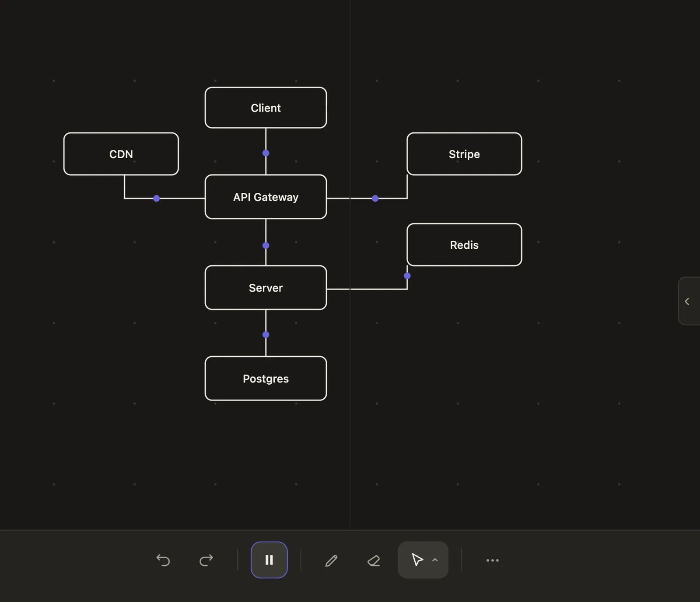Screen dimensions: 700x602
Task: Open the three-dot more options menu
Action: pyautogui.click(x=493, y=560)
